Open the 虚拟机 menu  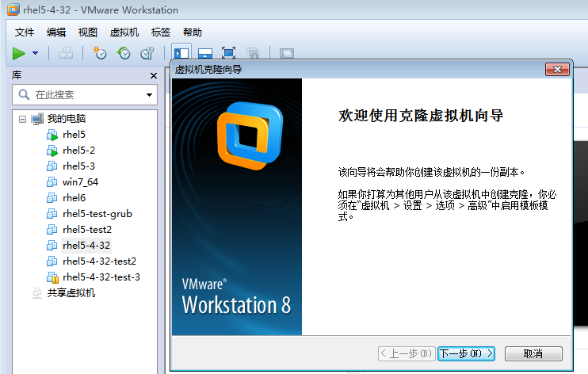pyautogui.click(x=124, y=32)
